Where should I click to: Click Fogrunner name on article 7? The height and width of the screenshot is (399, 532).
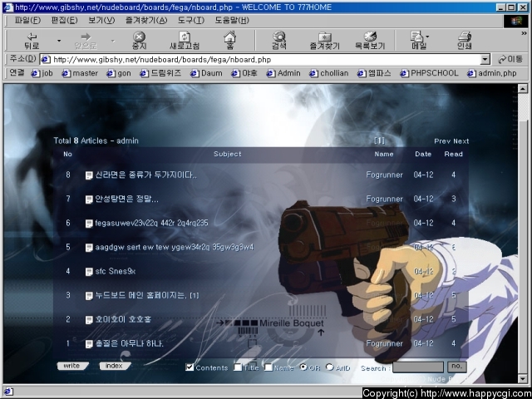tap(384, 199)
